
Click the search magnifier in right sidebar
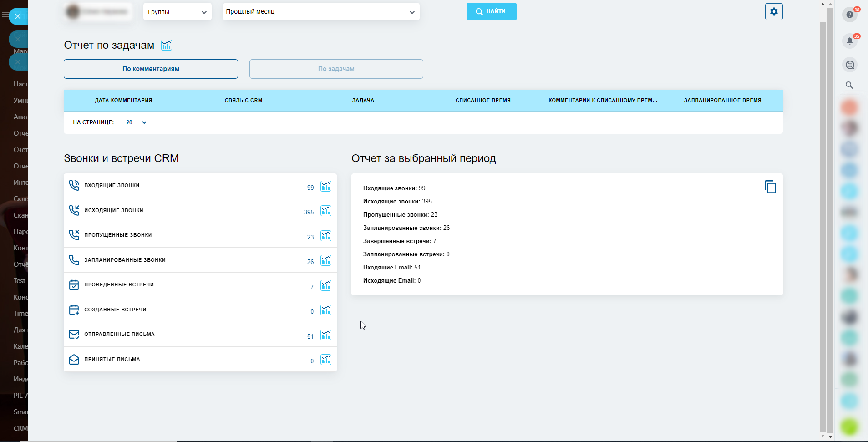(x=849, y=85)
